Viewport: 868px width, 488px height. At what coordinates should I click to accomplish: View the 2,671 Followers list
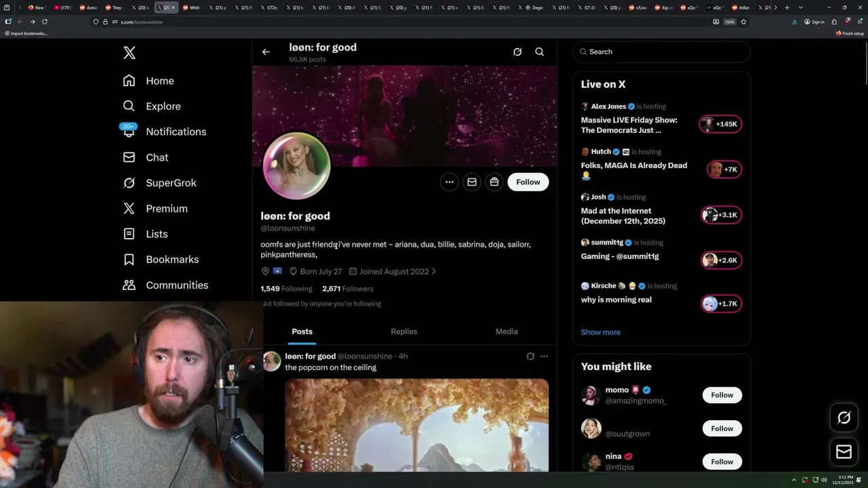348,289
